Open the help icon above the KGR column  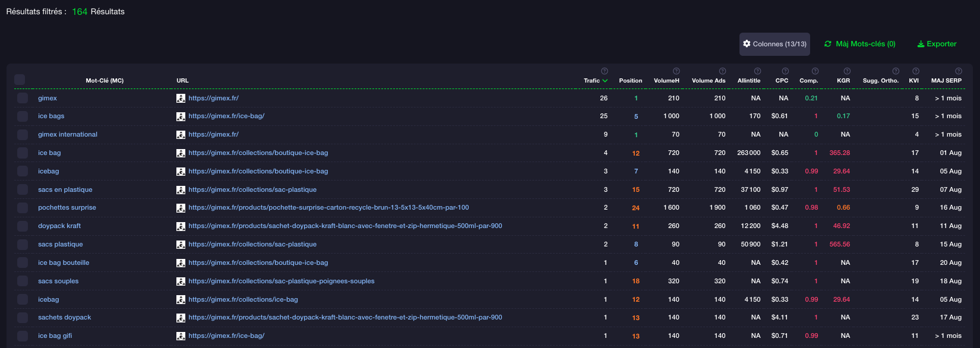pos(846,71)
